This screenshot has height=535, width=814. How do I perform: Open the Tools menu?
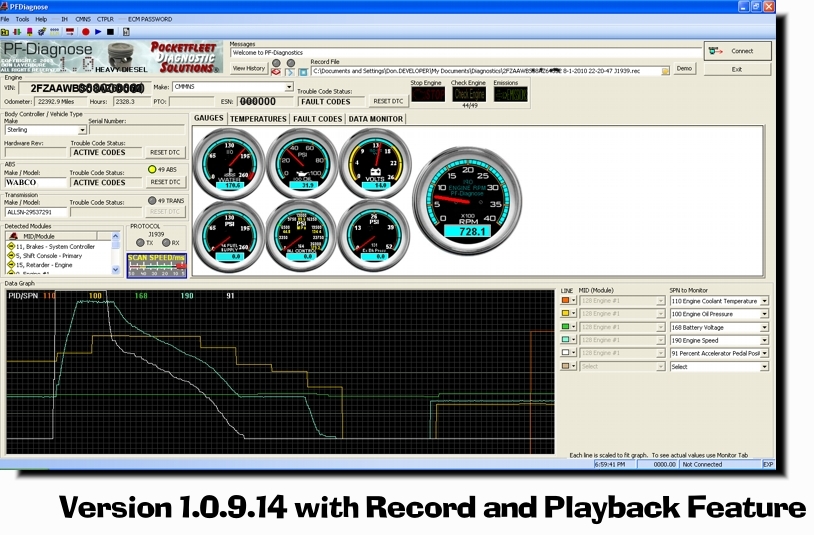22,19
